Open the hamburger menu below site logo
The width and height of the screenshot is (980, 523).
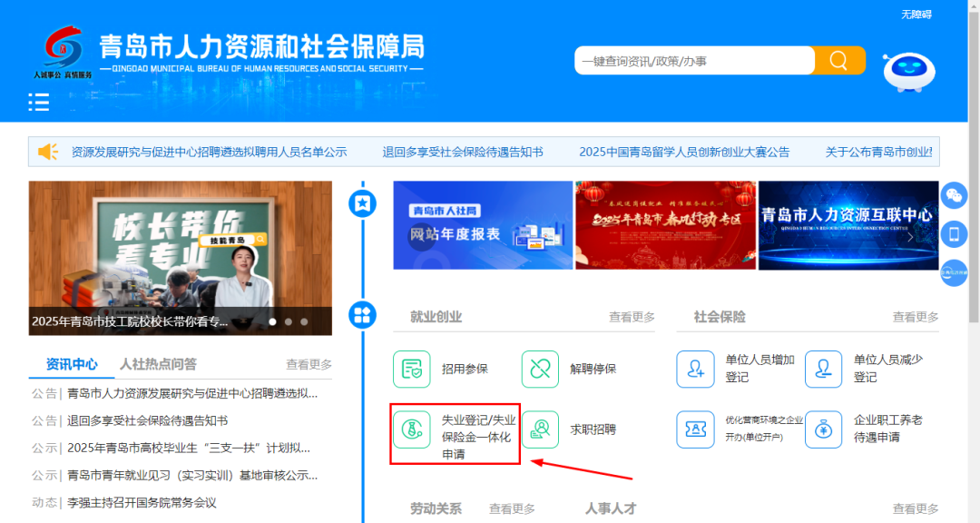[x=38, y=103]
